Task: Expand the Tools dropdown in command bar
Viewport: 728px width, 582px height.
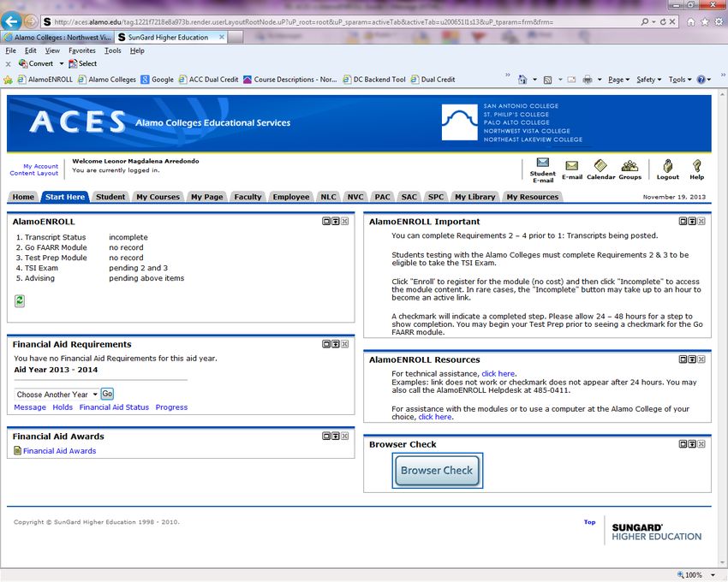Action: 680,80
